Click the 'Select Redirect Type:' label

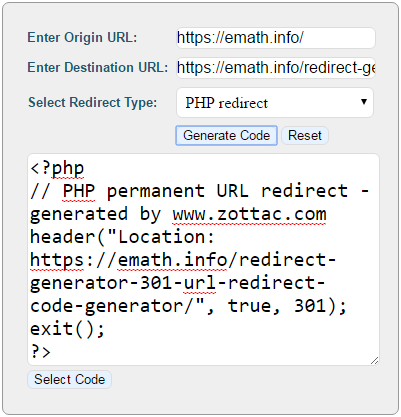92,102
